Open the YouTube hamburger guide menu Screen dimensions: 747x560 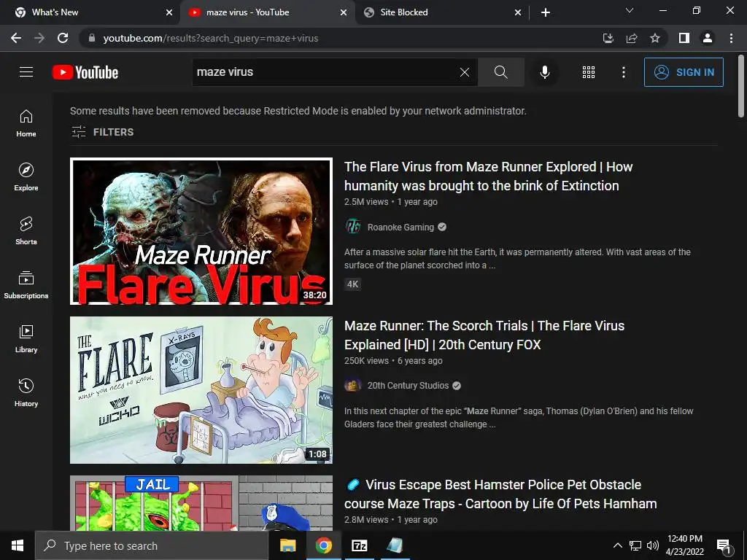[x=26, y=72]
